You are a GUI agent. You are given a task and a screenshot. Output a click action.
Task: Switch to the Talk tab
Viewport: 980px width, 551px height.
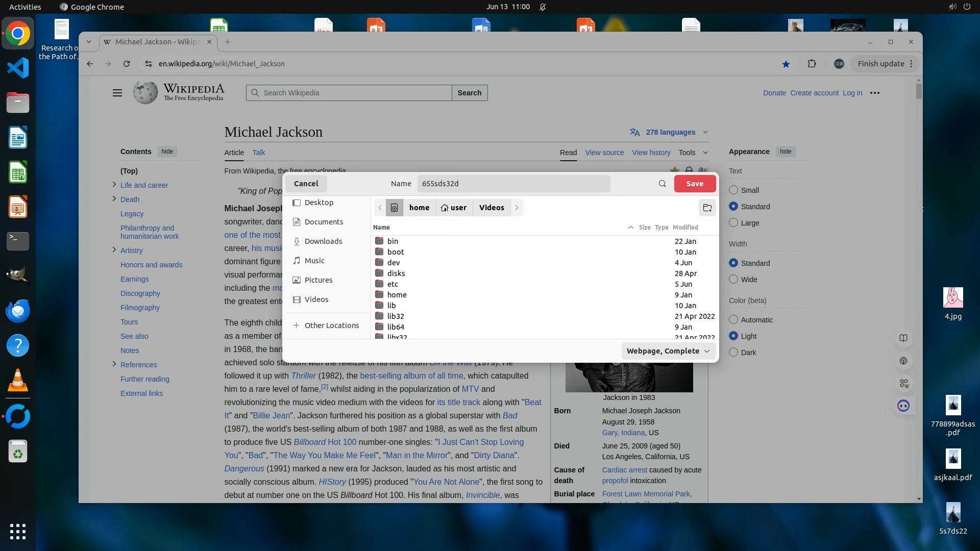pos(258,153)
